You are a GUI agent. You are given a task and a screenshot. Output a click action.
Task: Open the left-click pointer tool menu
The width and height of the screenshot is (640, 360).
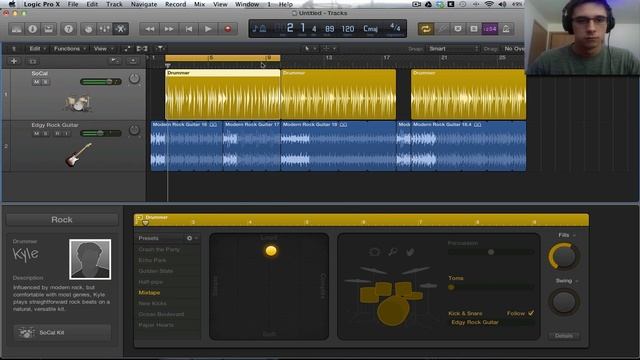[310, 49]
